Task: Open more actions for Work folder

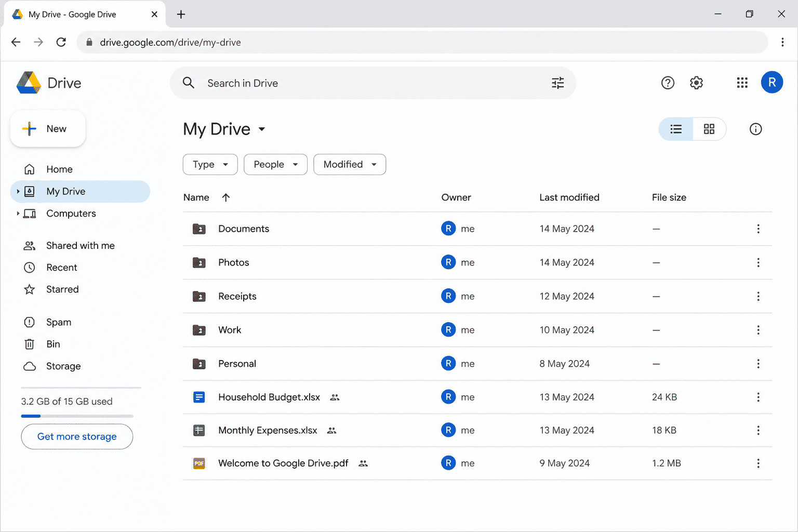Action: click(x=758, y=330)
